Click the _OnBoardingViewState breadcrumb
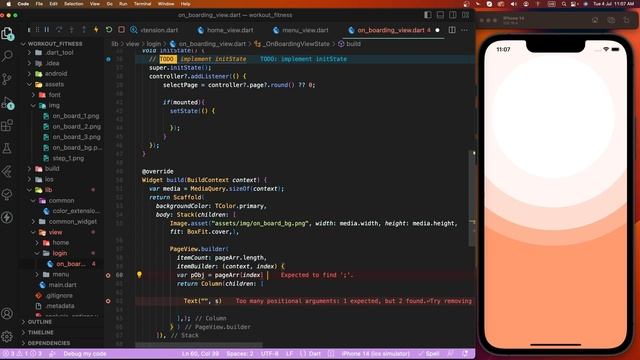The width and height of the screenshot is (640, 360). pyautogui.click(x=297, y=44)
